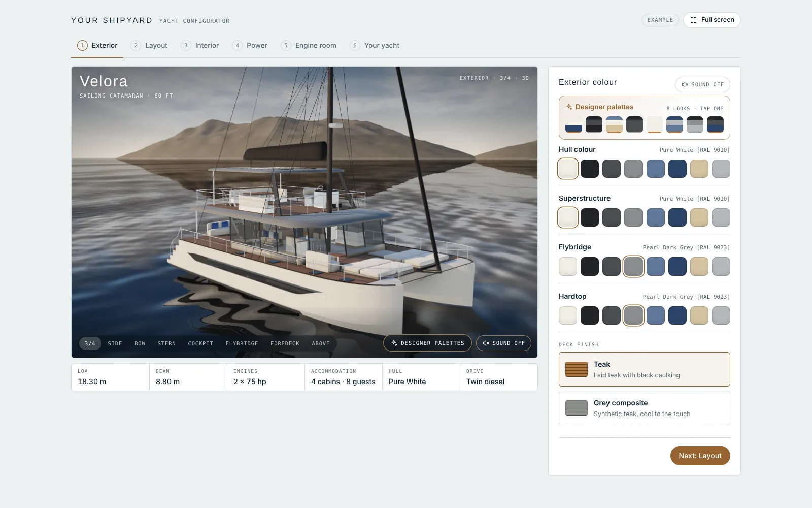Click the Designer palettes sparkle icon

(x=569, y=107)
